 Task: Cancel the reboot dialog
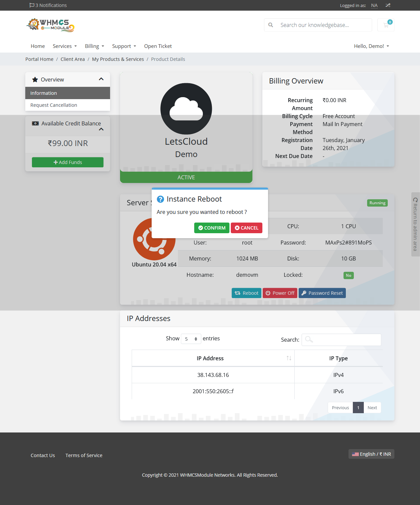coord(246,228)
